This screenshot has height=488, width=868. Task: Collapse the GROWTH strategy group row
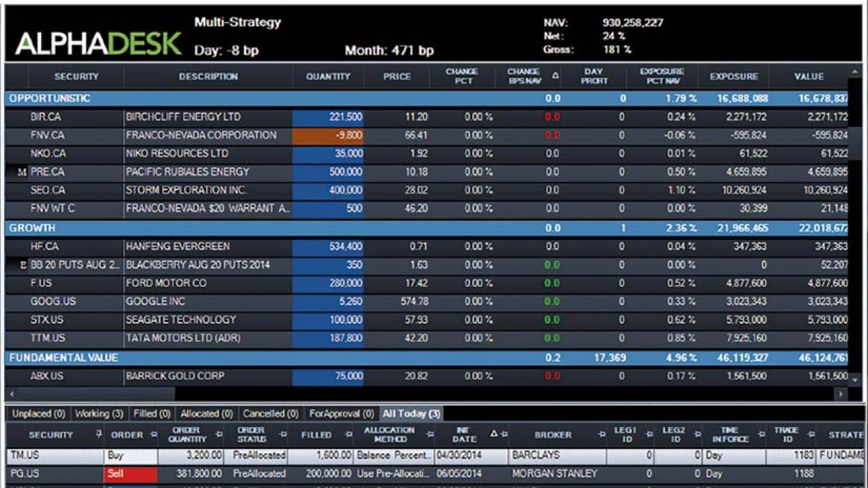click(432, 228)
